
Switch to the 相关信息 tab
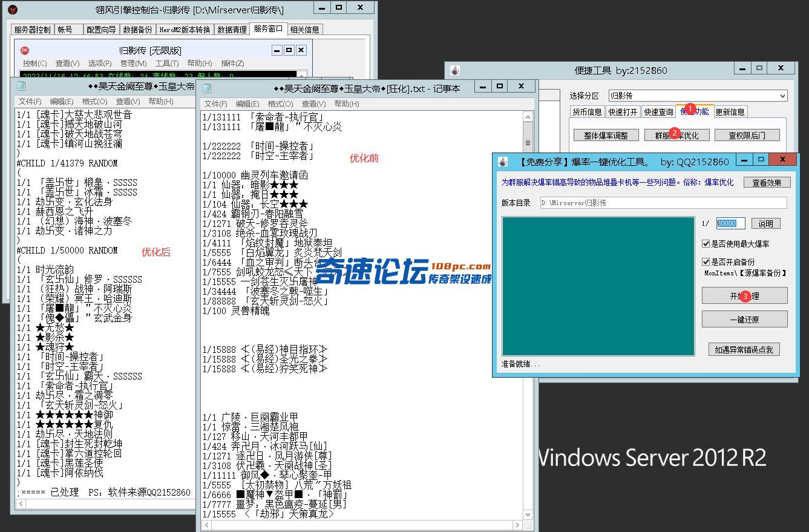click(304, 30)
